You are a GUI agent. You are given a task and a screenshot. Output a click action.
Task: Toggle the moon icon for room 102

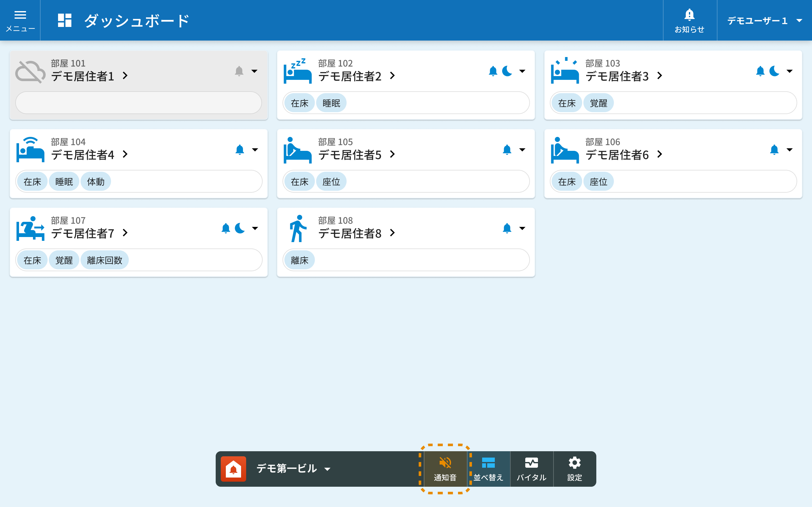(507, 71)
